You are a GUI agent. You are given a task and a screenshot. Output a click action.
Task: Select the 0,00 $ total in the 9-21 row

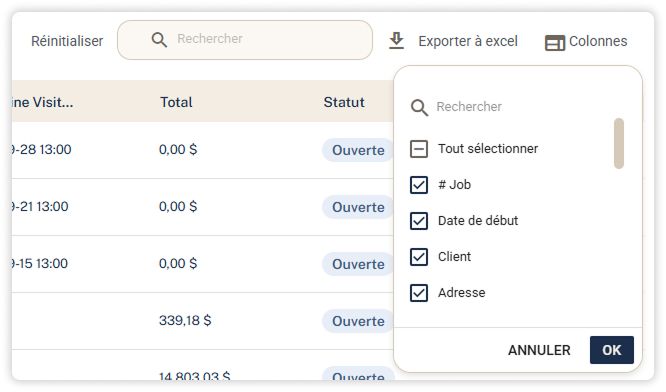(178, 206)
